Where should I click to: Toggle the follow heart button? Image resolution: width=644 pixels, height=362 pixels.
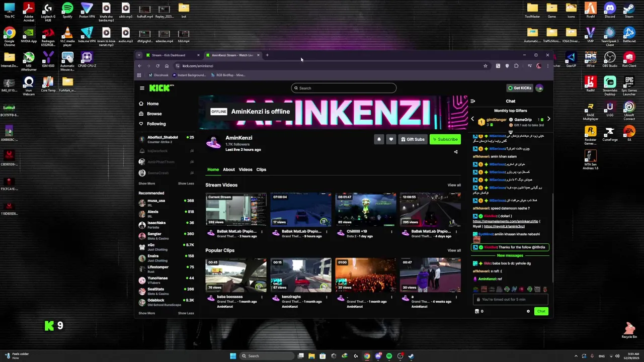click(x=391, y=139)
